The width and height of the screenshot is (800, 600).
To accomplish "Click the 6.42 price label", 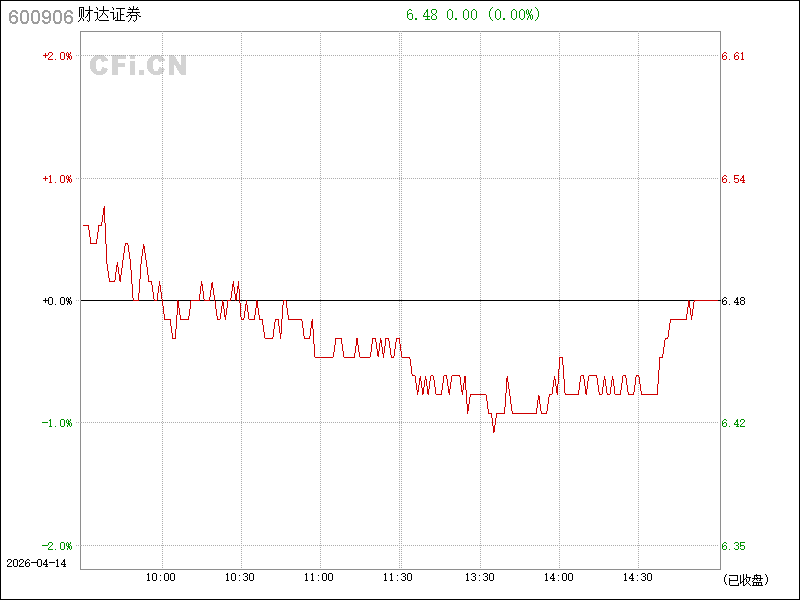I will point(733,423).
